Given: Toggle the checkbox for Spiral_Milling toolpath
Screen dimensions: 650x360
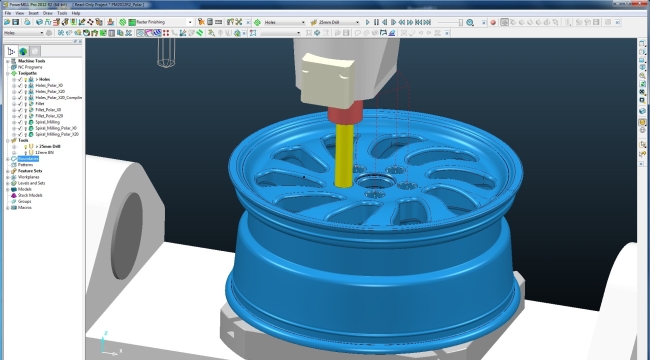Looking at the screenshot, I should pos(20,122).
